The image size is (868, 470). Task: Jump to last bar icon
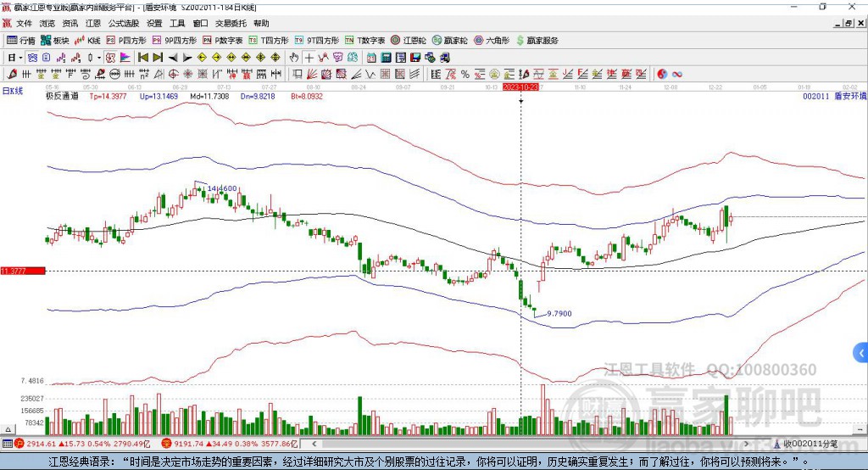point(158,58)
